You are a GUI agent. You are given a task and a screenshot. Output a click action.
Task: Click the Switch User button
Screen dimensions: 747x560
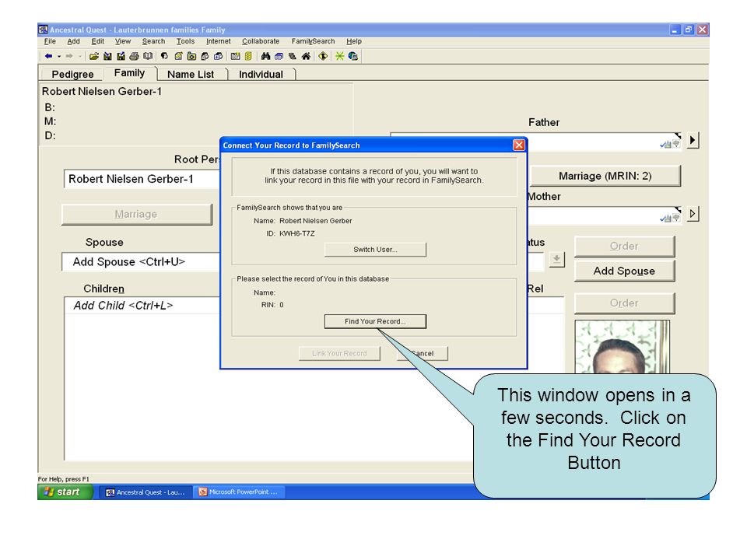pos(375,250)
